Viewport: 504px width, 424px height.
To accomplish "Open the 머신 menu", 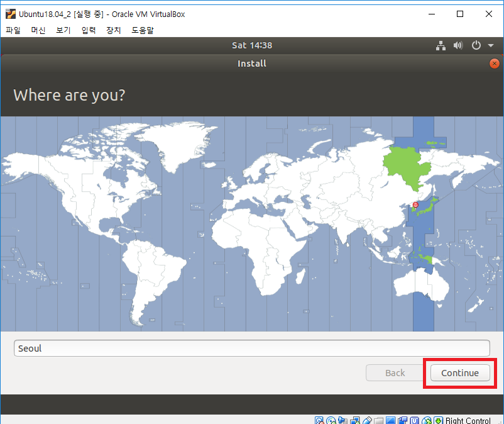I will pos(38,30).
